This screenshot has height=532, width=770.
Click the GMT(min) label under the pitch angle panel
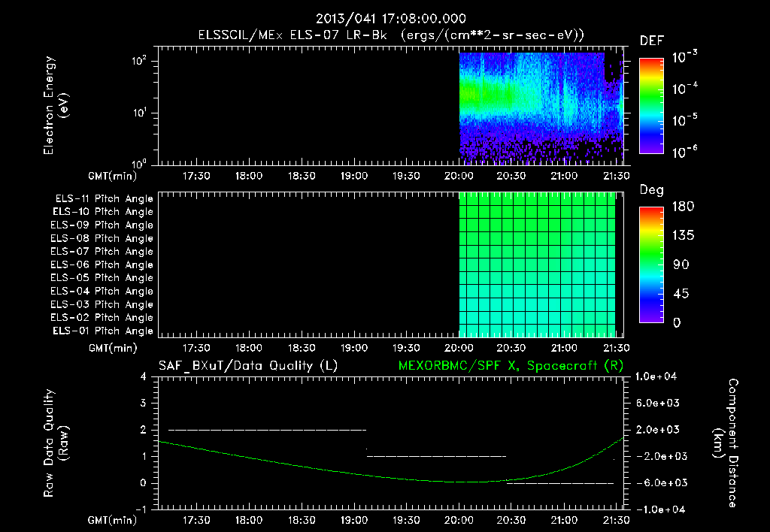(113, 349)
